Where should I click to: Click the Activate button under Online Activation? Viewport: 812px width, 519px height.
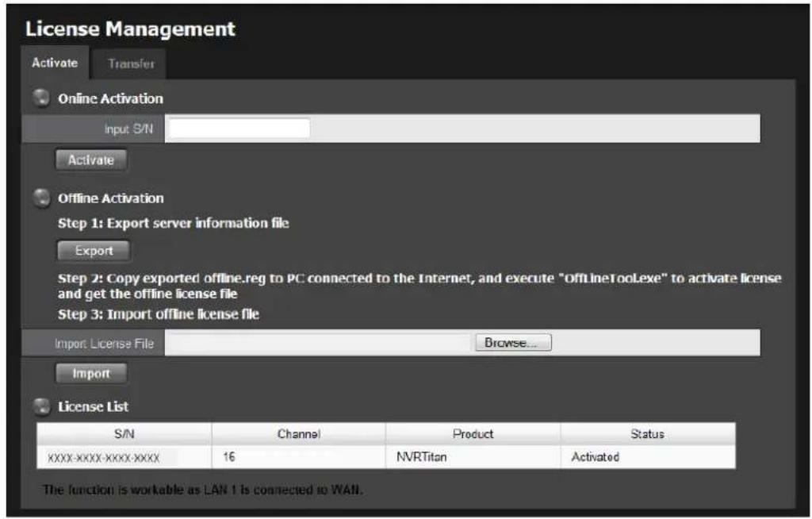(x=91, y=160)
